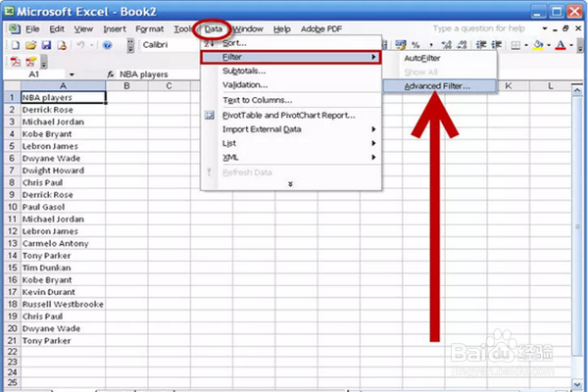Select column B header

click(126, 86)
